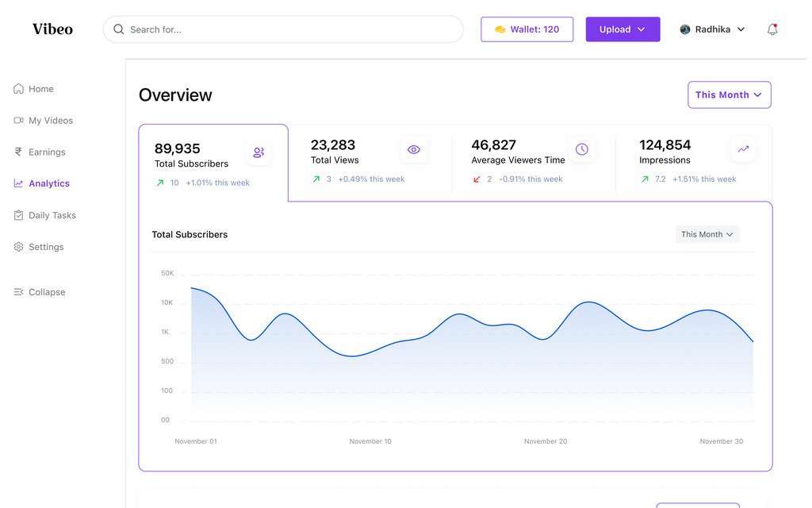Click the 'November 10' axis label
Screen dimensions: 812x508
[370, 441]
